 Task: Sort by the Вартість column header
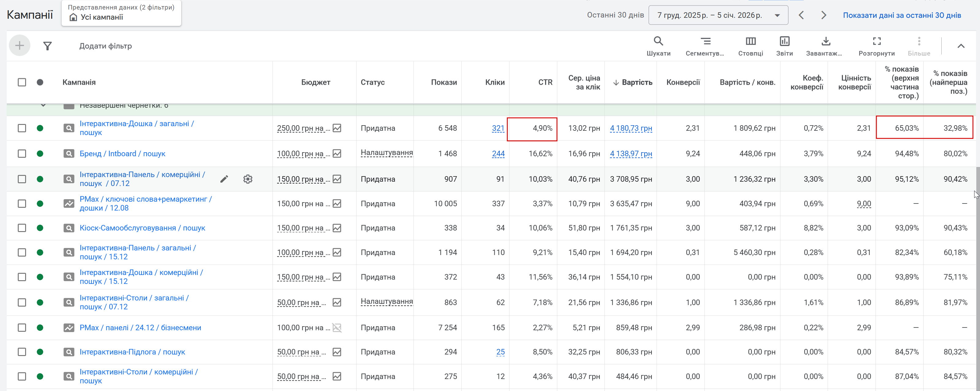click(x=636, y=82)
